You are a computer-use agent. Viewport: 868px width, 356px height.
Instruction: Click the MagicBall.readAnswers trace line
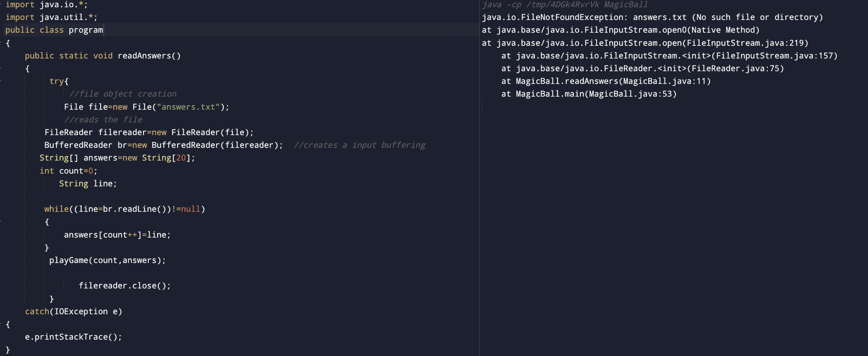click(x=606, y=81)
